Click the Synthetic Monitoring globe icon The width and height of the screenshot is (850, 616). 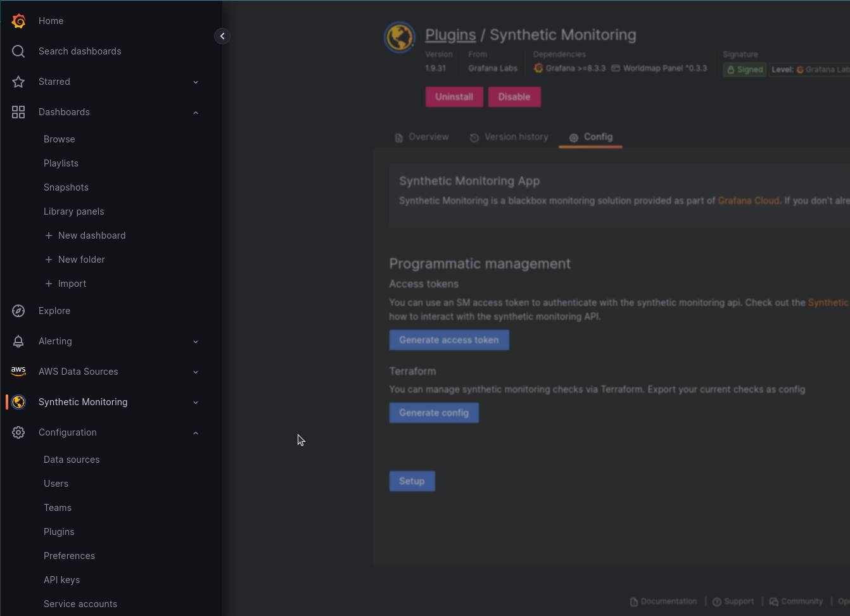pyautogui.click(x=18, y=402)
